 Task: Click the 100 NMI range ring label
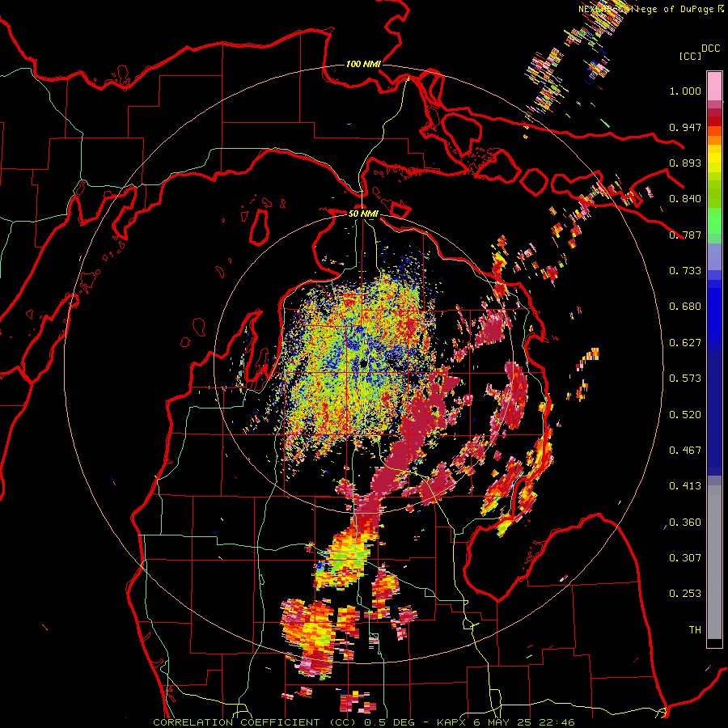coord(363,64)
